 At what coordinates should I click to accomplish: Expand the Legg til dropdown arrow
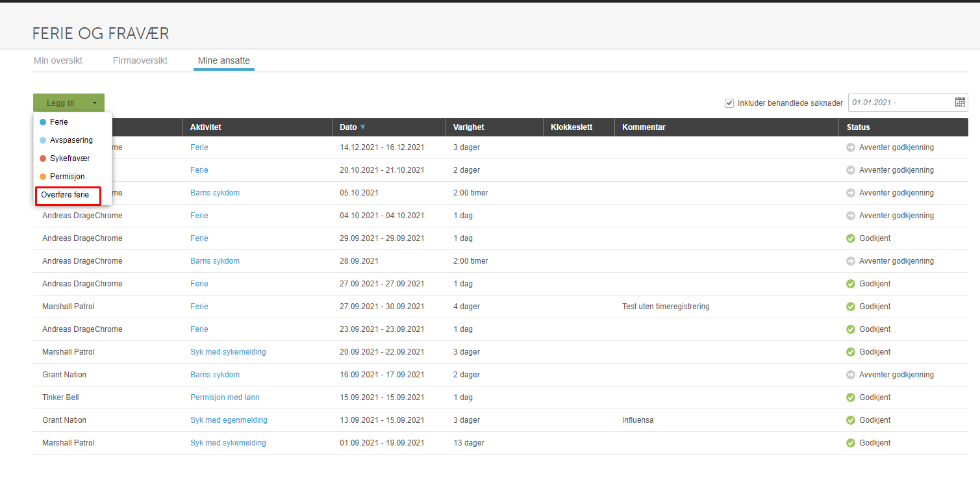coord(95,103)
